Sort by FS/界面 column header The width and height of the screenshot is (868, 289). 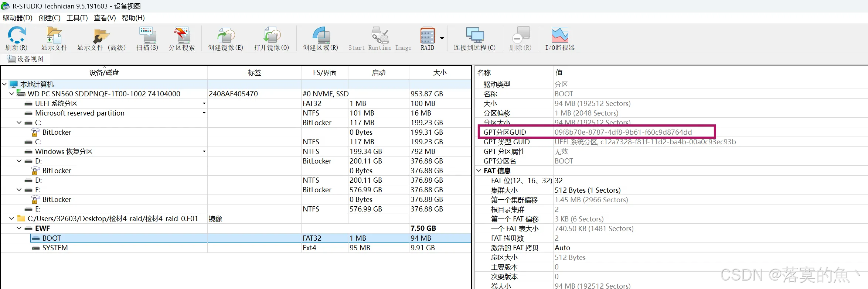[325, 73]
